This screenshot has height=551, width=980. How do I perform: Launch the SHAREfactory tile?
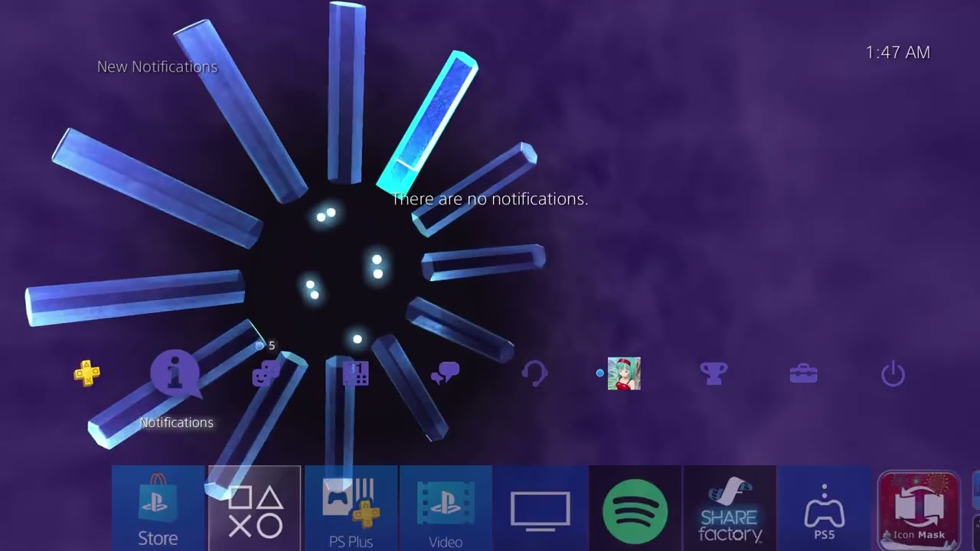tap(730, 508)
